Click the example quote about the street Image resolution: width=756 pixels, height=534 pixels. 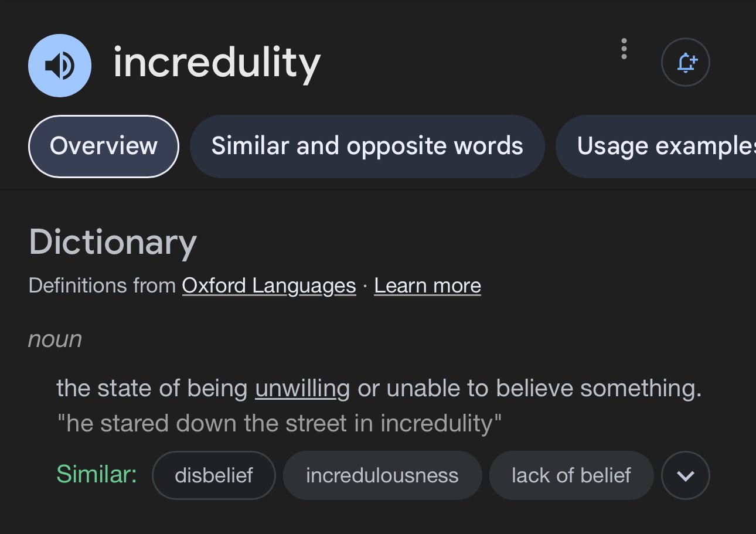click(280, 423)
